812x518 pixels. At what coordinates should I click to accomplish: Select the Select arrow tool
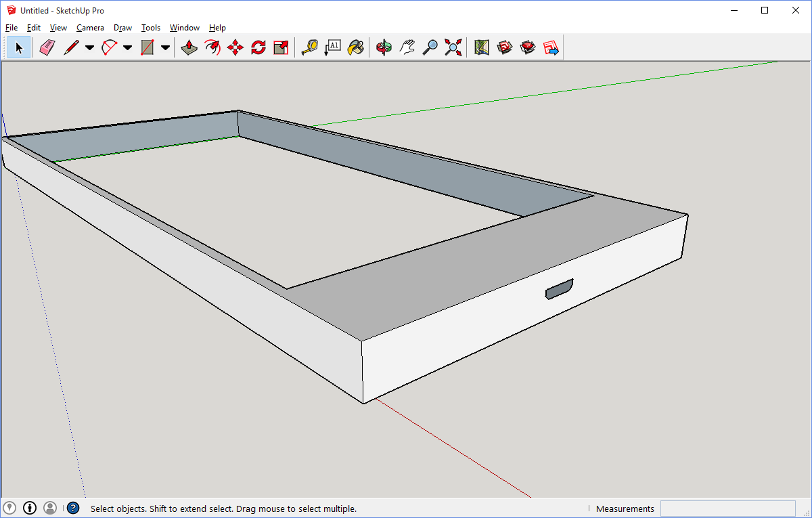pyautogui.click(x=20, y=47)
